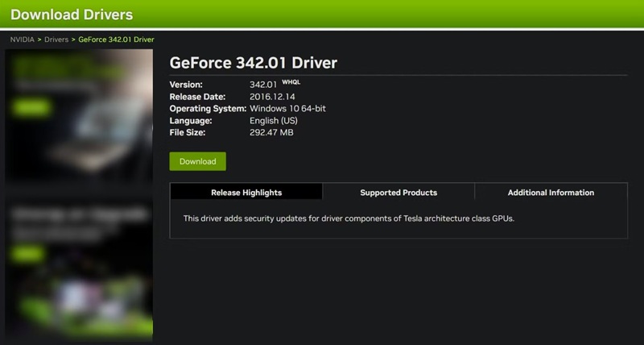This screenshot has height=345, width=644.
Task: Click the Download Drivers page title
Action: pyautogui.click(x=72, y=15)
